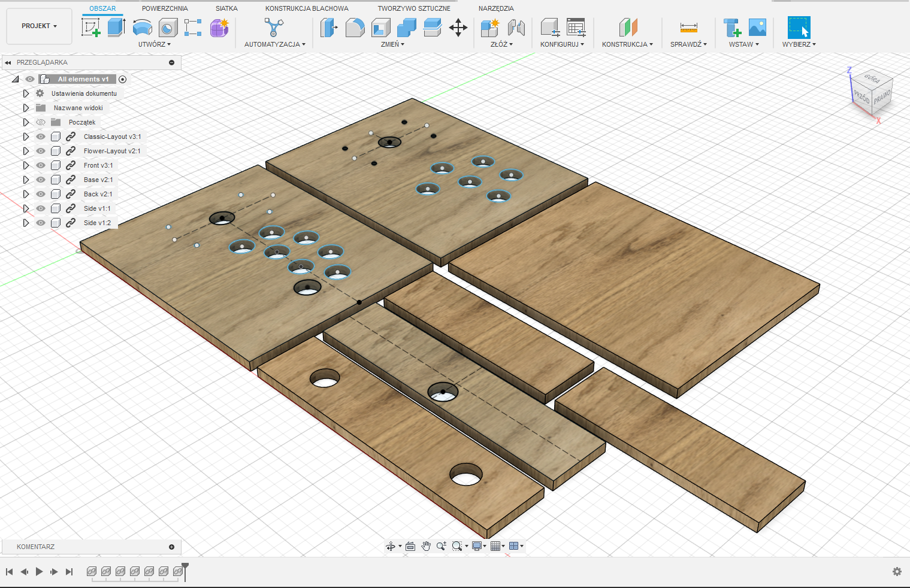
Task: Activate the All elements v1 radio button
Action: [123, 79]
